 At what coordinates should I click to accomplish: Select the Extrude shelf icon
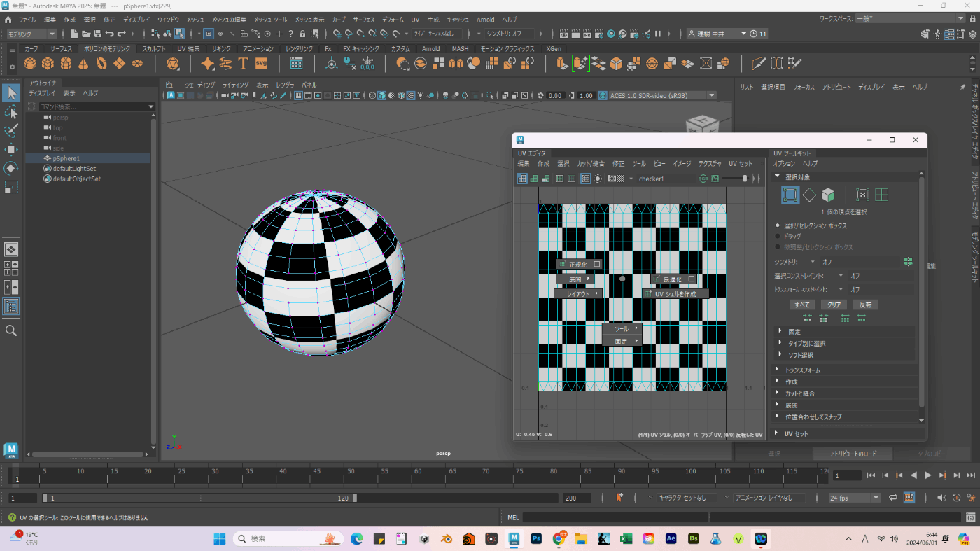coord(562,64)
